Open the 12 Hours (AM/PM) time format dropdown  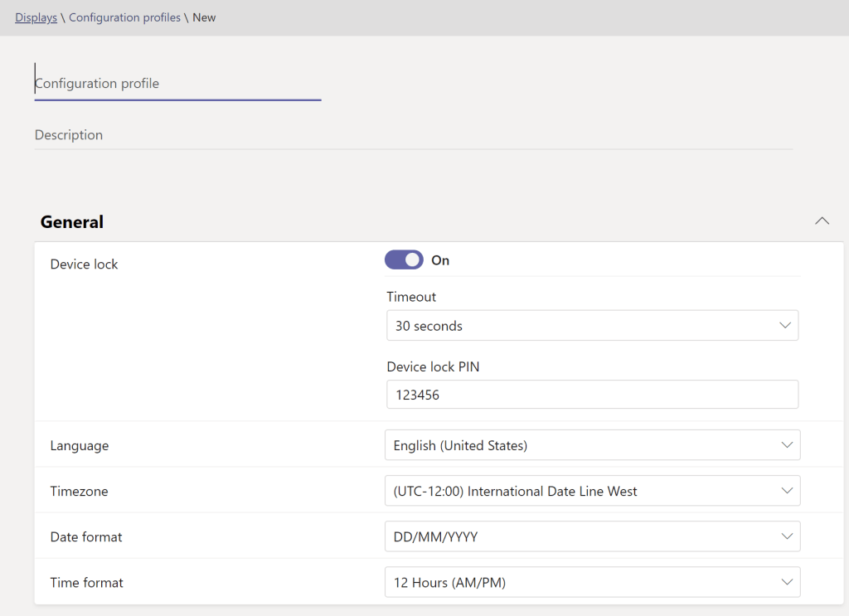click(580, 582)
